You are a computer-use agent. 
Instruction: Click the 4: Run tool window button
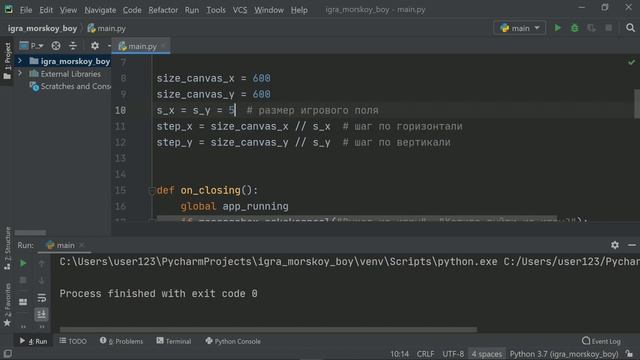33,341
